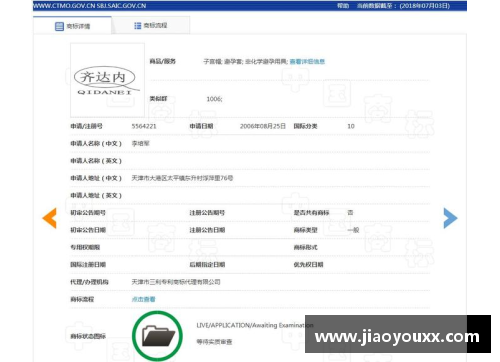Select the 商标状态图标 label
Image resolution: width=500 pixels, height=362 pixels.
(88, 336)
